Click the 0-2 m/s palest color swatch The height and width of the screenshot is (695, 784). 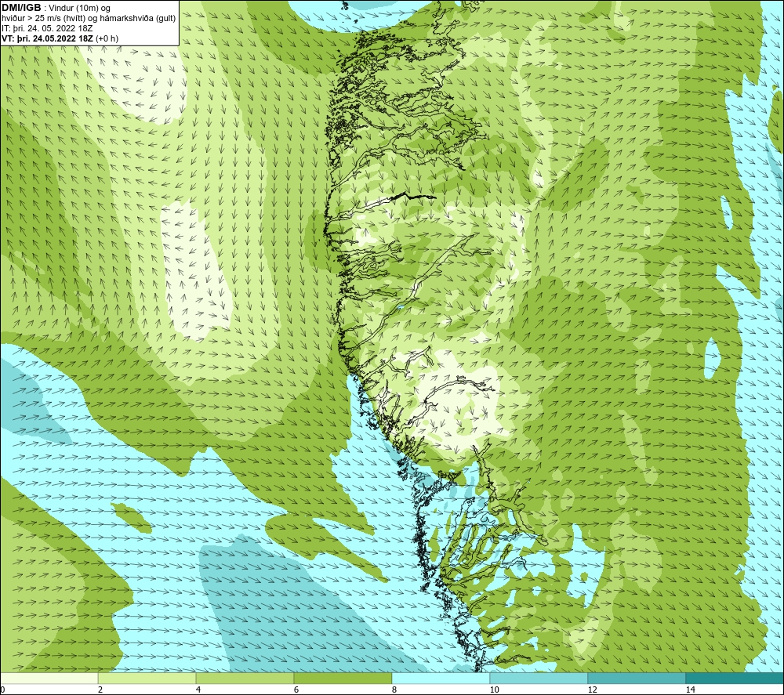(x=49, y=678)
